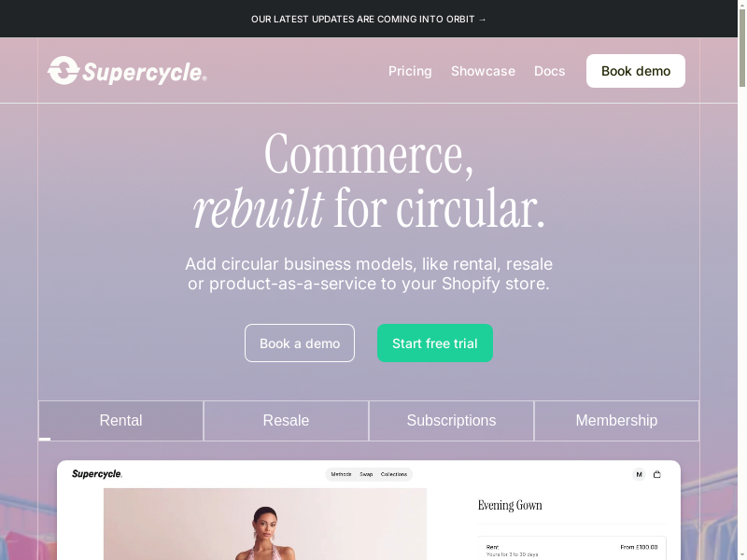This screenshot has height=560, width=747.
Task: Switch to the Subscriptions tab
Action: (451, 421)
